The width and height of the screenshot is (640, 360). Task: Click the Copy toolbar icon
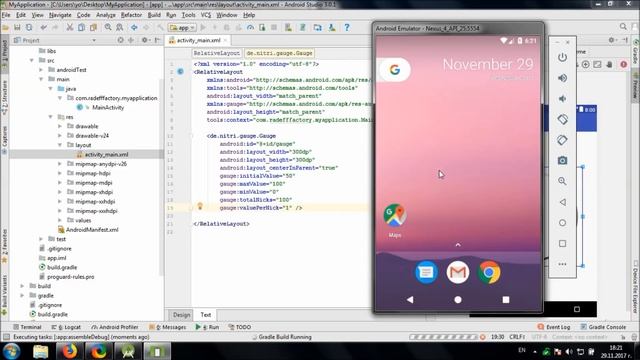[82, 27]
